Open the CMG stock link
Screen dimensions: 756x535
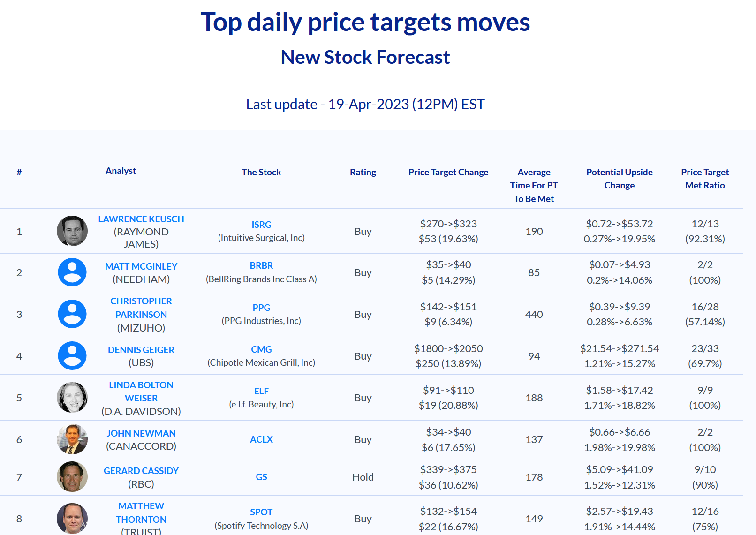(261, 349)
